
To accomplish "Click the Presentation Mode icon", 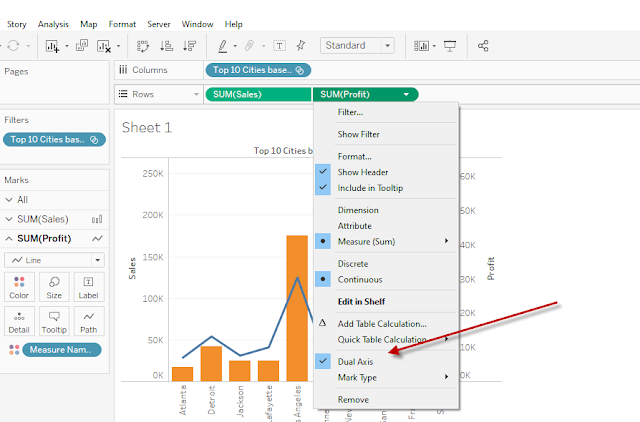I will pyautogui.click(x=450, y=46).
